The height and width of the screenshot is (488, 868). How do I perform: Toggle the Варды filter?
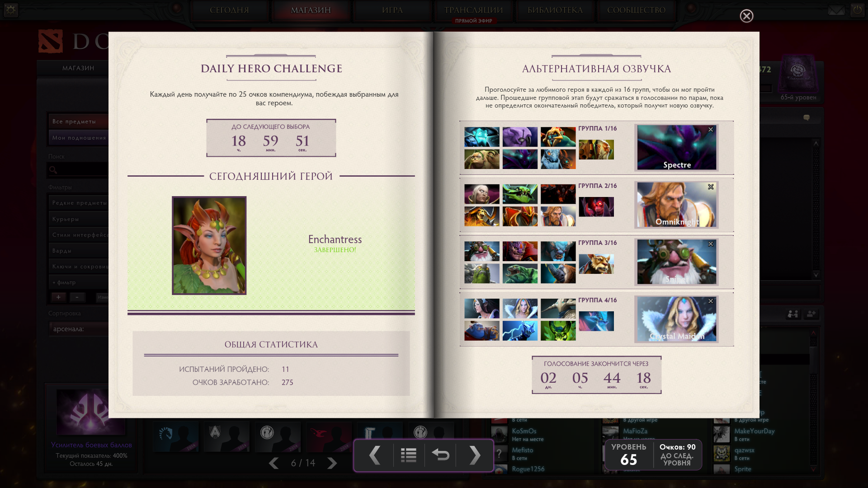[79, 250]
